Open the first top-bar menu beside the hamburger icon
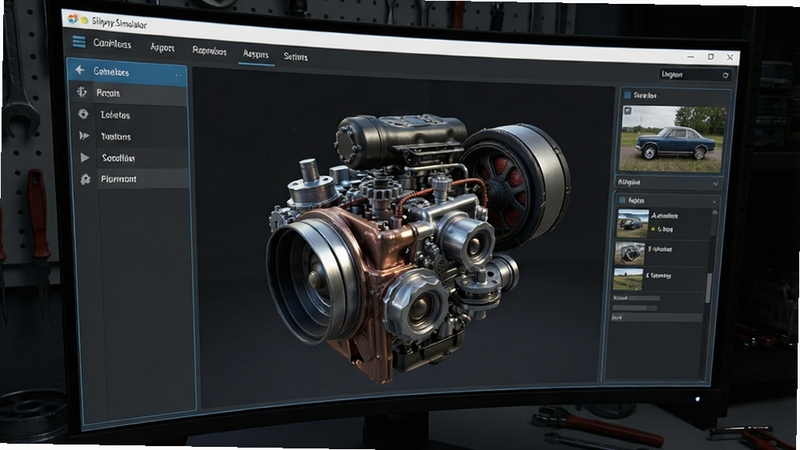Viewport: 800px width, 450px height. tap(112, 44)
